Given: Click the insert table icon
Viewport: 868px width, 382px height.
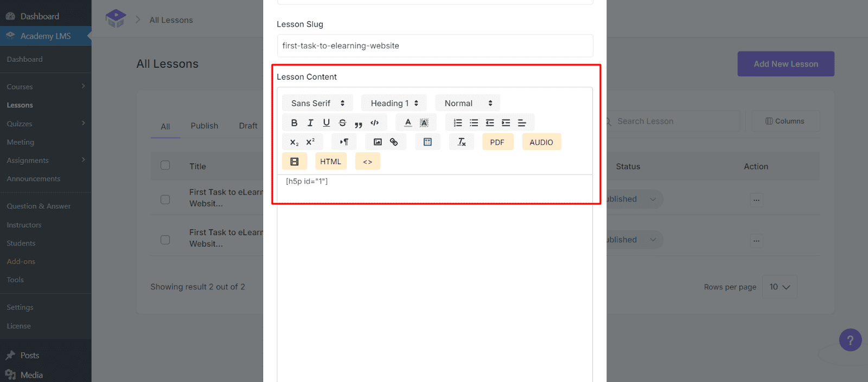Looking at the screenshot, I should click(427, 142).
